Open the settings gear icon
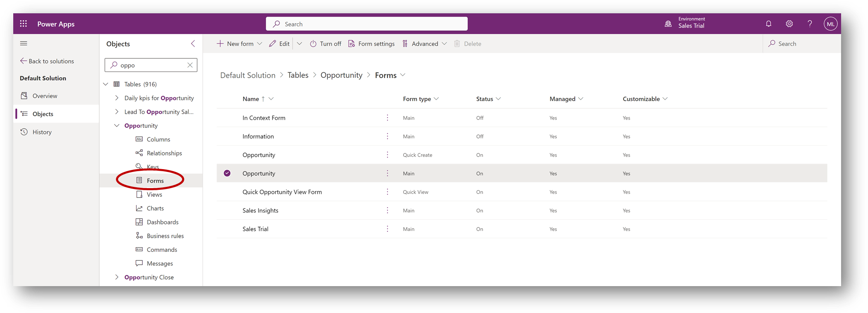 (x=789, y=24)
